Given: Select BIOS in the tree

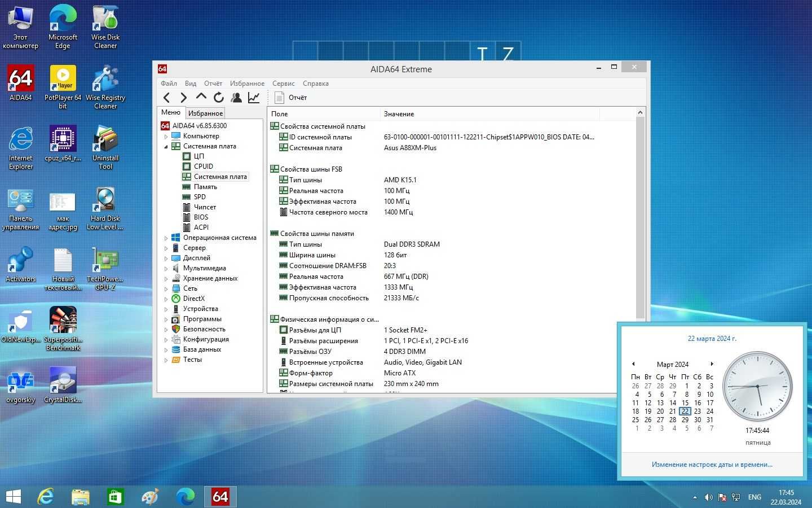Looking at the screenshot, I should pos(201,217).
